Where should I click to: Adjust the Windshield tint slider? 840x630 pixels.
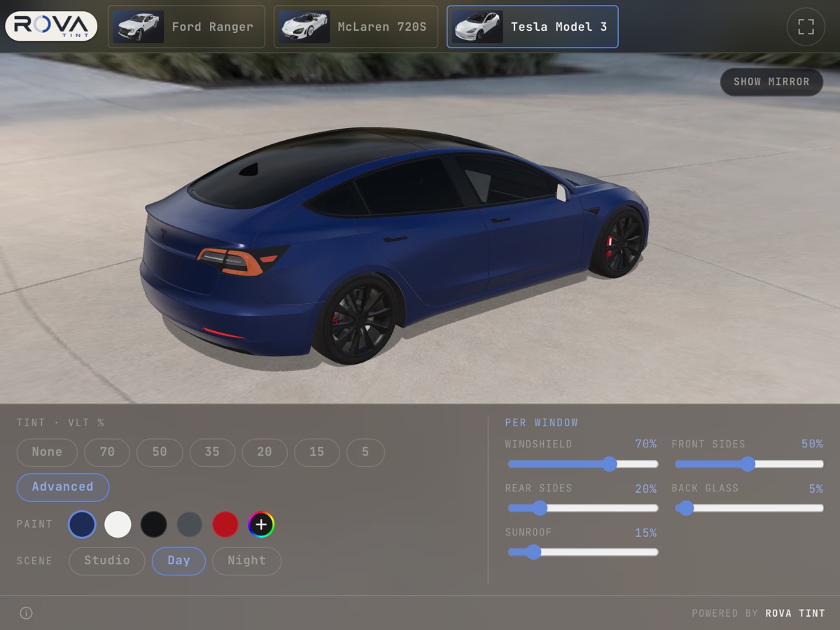pos(582,464)
